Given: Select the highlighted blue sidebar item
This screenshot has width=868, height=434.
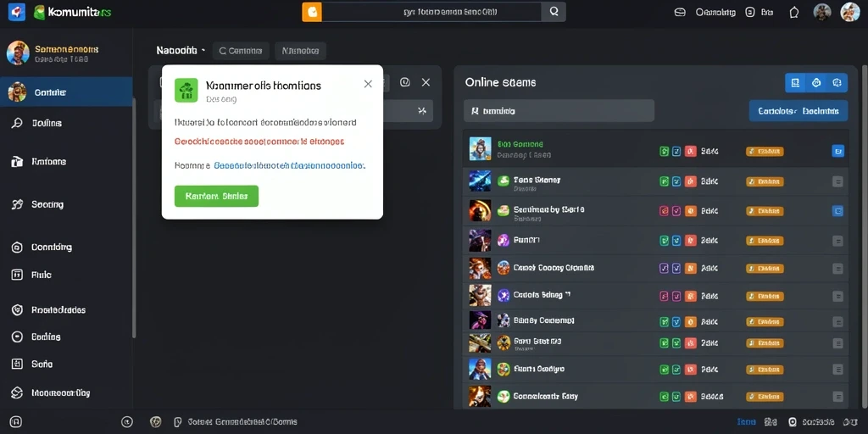Looking at the screenshot, I should click(66, 92).
